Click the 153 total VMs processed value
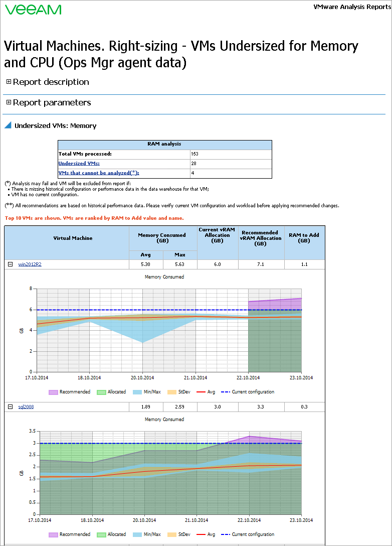Image resolution: width=392 pixels, height=546 pixels. pyautogui.click(x=195, y=154)
